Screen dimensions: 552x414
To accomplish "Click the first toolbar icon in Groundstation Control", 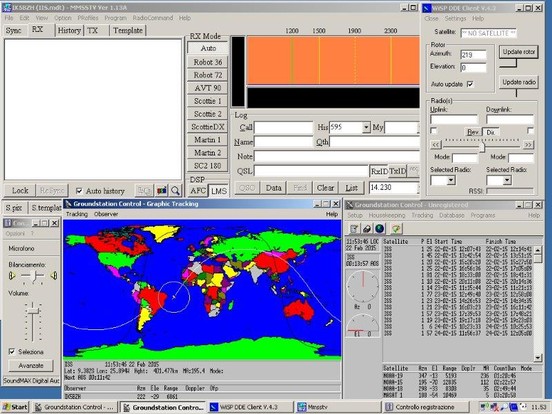I will 354,229.
